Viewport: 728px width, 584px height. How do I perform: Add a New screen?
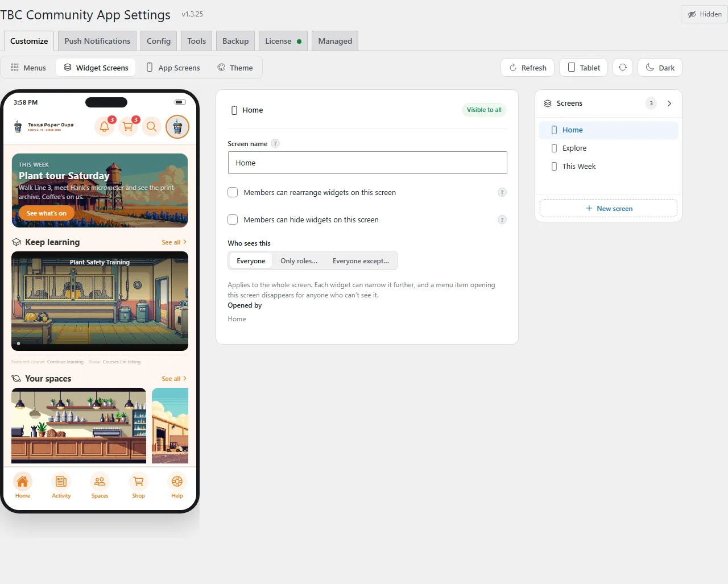click(x=609, y=208)
